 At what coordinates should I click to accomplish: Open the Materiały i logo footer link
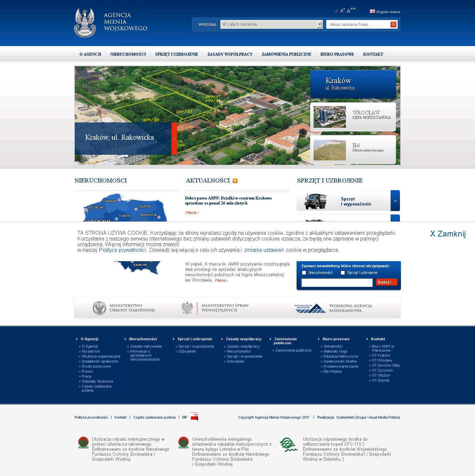click(x=336, y=351)
